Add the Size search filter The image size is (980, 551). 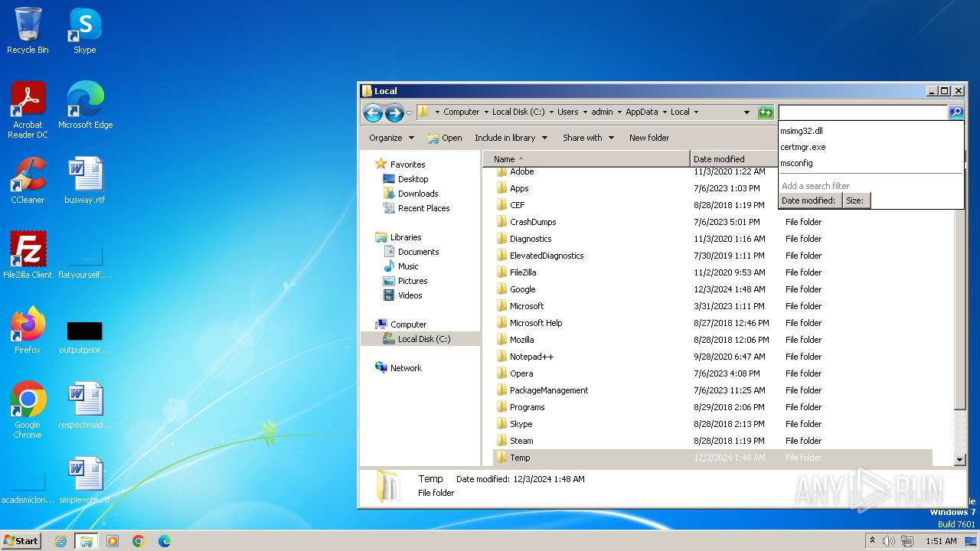[x=855, y=201]
